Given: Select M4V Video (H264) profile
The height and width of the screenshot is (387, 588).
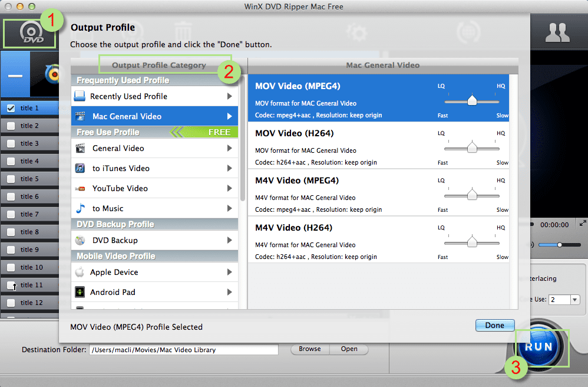Looking at the screenshot, I should pos(378,240).
